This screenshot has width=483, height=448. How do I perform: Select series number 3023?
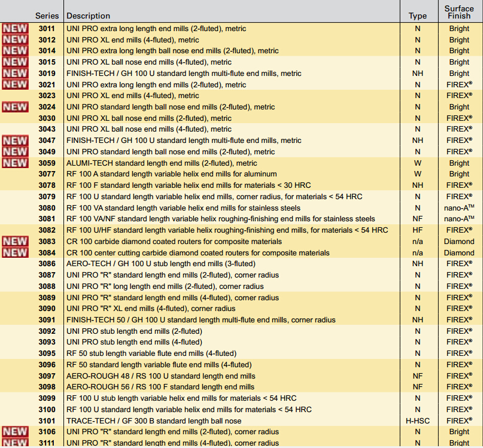(x=47, y=96)
